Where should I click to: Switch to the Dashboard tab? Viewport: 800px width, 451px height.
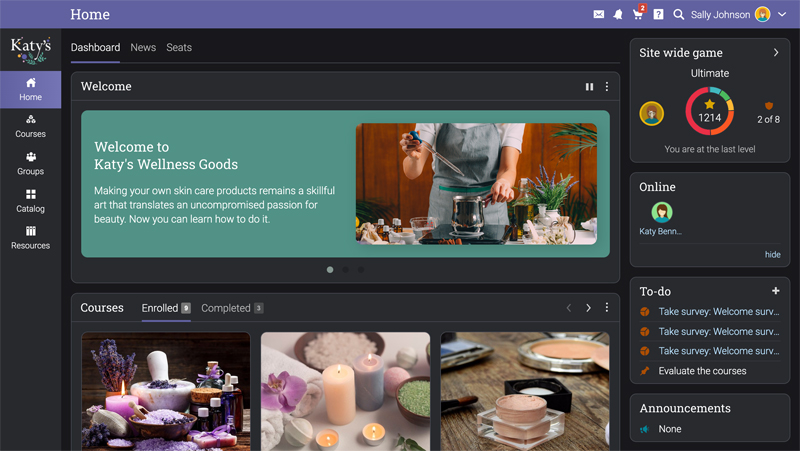[95, 47]
